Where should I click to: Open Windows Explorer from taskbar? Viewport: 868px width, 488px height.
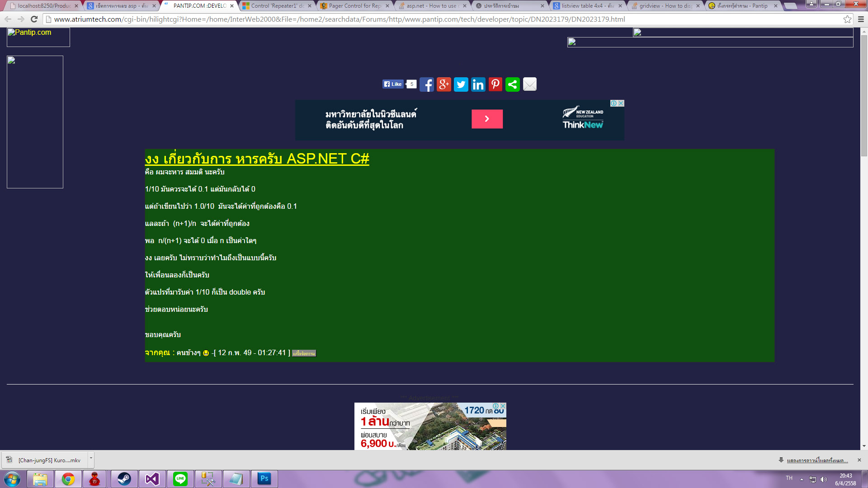pos(40,479)
